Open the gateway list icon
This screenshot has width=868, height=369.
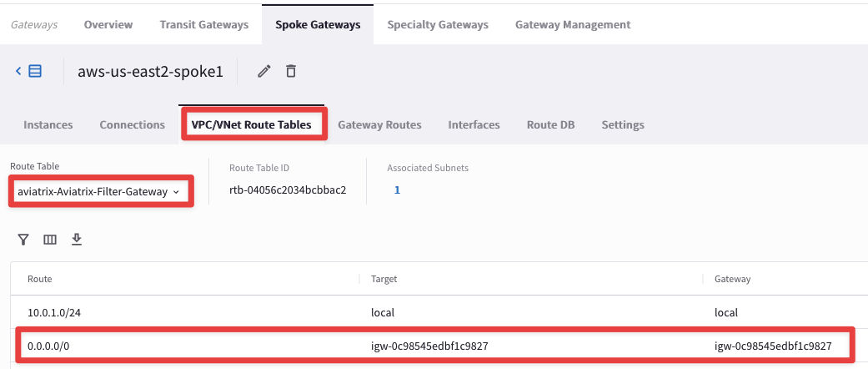tap(35, 72)
